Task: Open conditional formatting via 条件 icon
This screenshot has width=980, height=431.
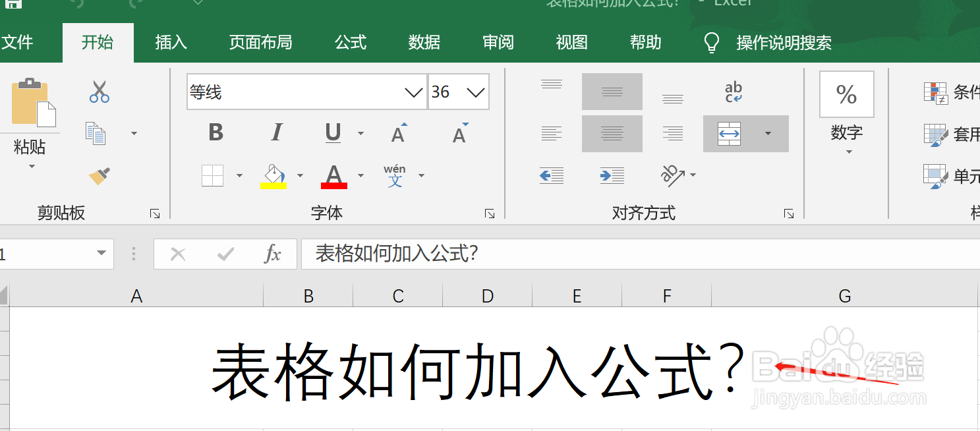Action: click(937, 92)
